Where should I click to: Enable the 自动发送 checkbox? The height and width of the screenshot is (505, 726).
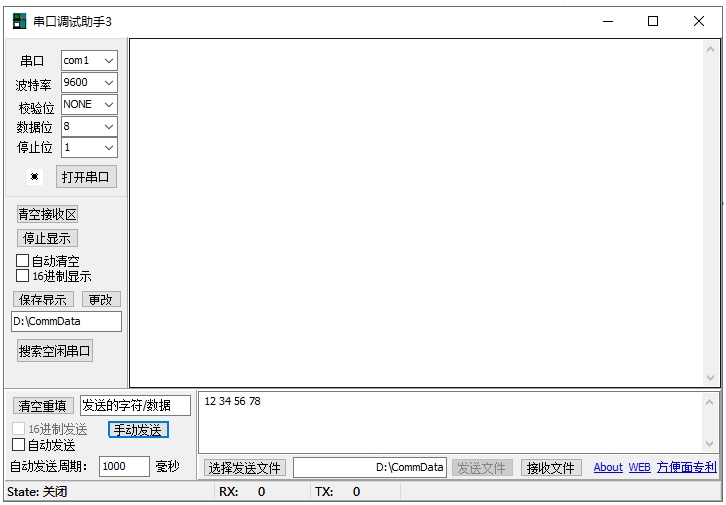[18, 445]
